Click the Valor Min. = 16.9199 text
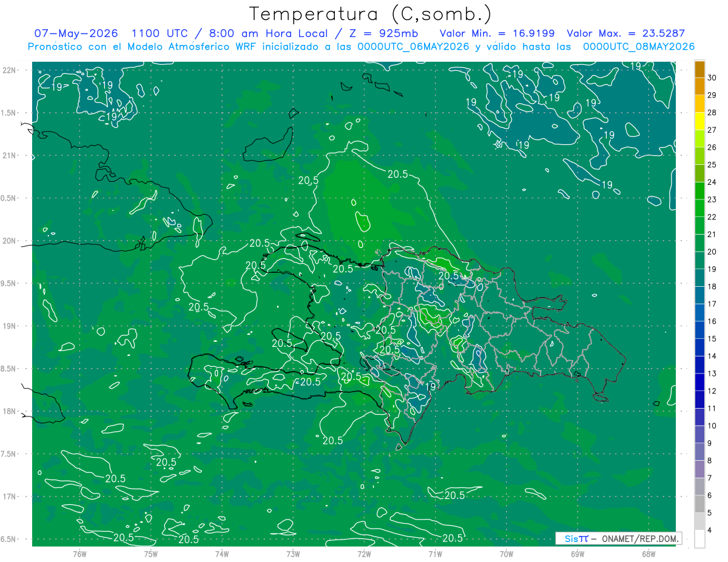Screen dimensions: 728x562 (x=497, y=33)
